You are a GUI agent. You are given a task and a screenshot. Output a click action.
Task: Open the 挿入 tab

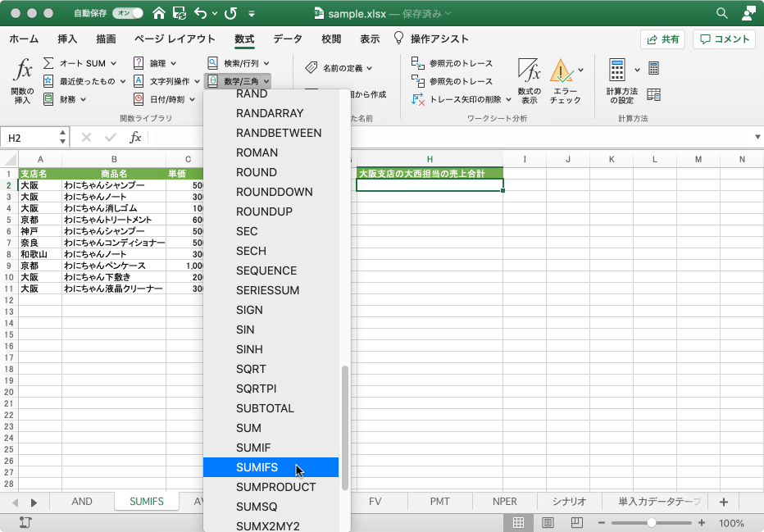[67, 39]
